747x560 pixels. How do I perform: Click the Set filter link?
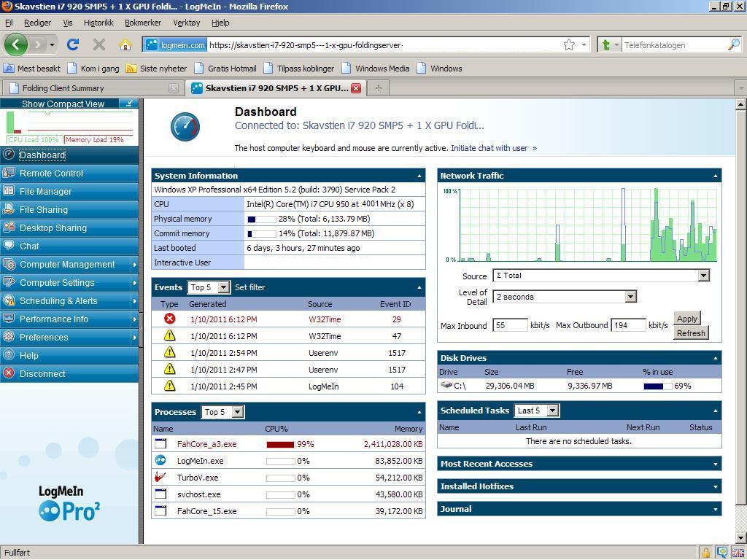249,287
